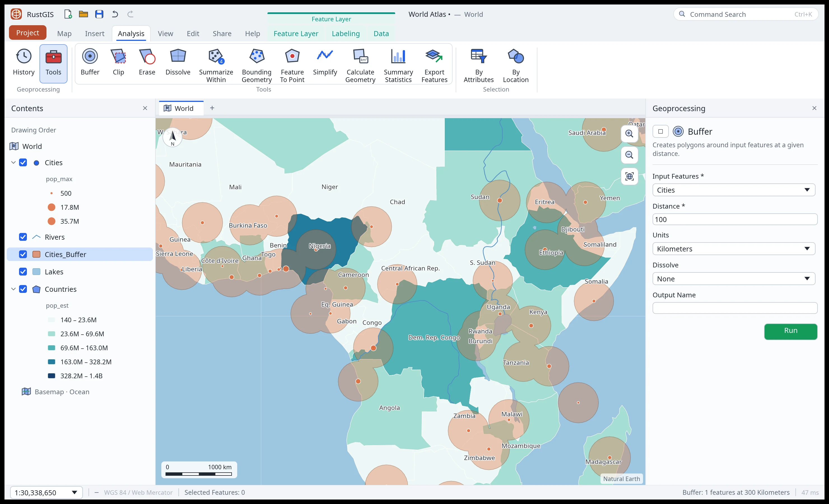
Task: Add a new map tab with plus
Action: (212, 108)
